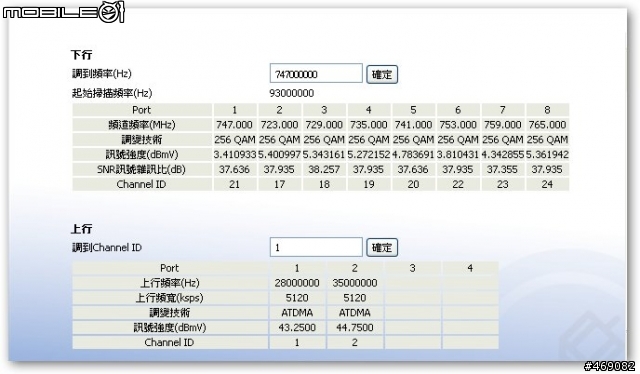Select the frequency cell 753.000
This screenshot has height=374, width=640.
click(458, 125)
